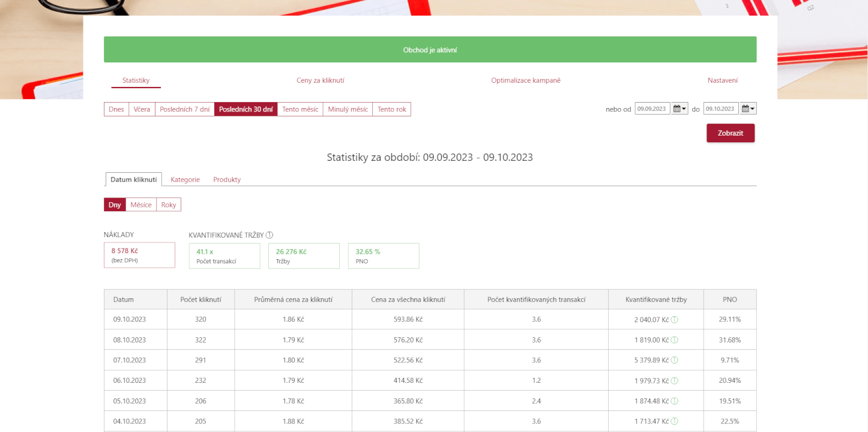
Task: Open the start date calendar picker
Action: pyautogui.click(x=680, y=109)
